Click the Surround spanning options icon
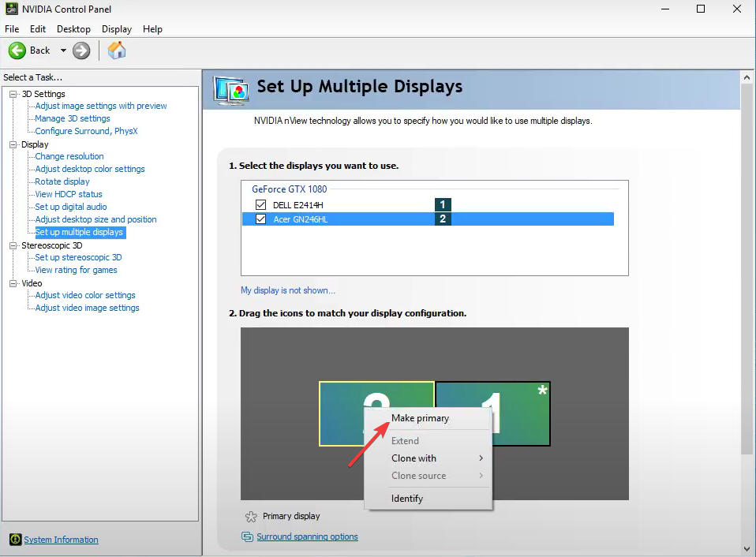Viewport: 756px width, 557px height. coord(247,536)
